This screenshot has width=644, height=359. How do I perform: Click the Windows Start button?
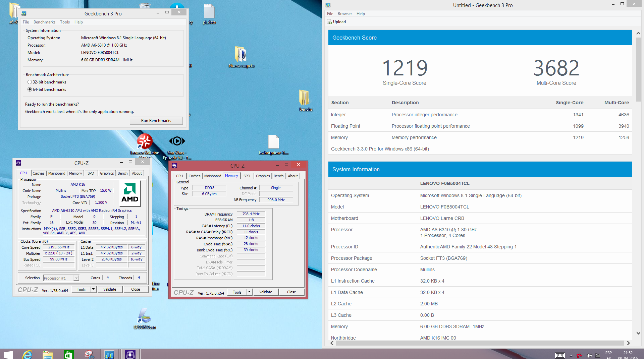click(8, 354)
